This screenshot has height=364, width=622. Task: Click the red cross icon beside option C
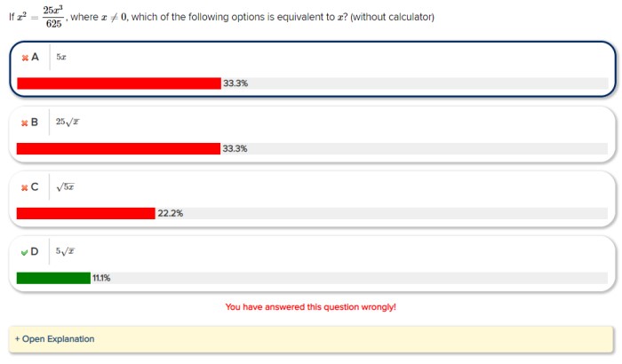(25, 187)
